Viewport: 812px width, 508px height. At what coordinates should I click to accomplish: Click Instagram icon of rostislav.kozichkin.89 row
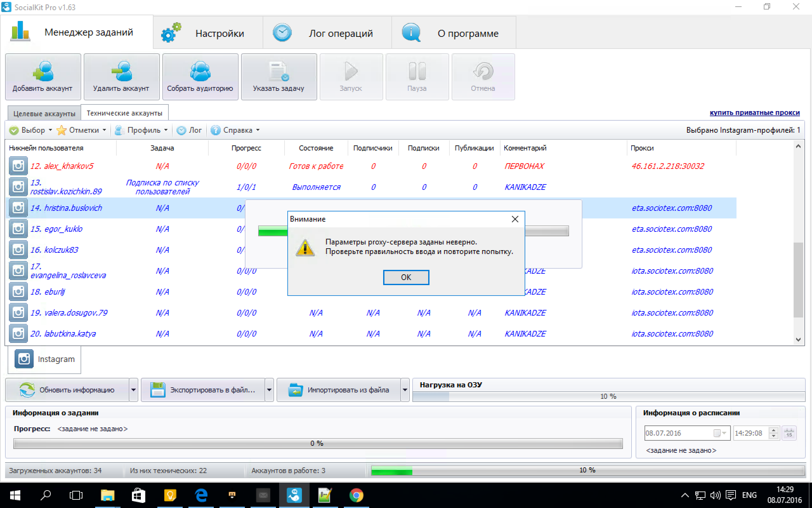[x=18, y=187]
